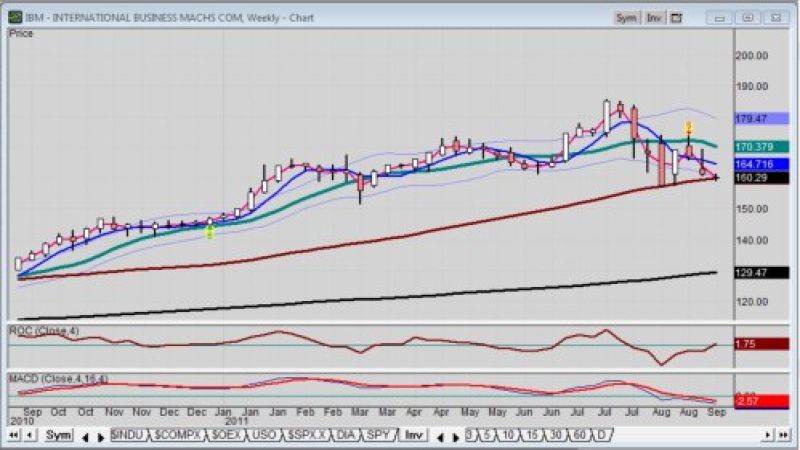
Task: Click the Sym button in title bar
Action: pyautogui.click(x=626, y=18)
